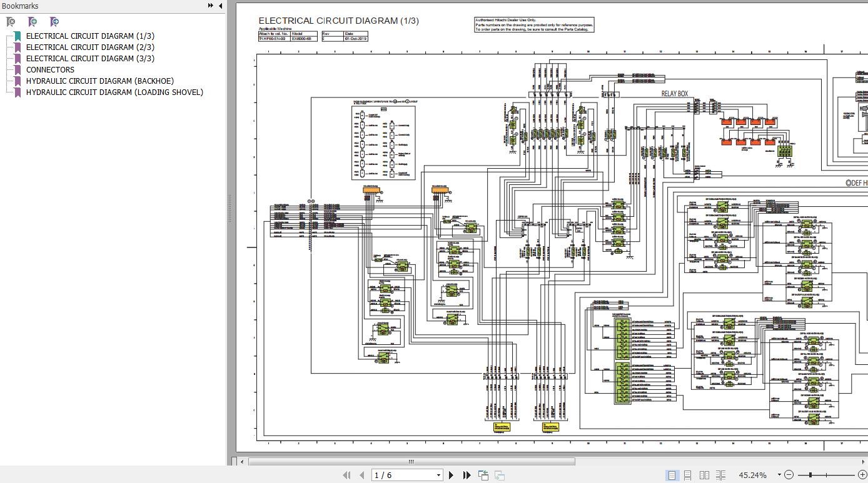Open the zoom percentage dropdown
Viewport: 868px width, 483px height.
[x=779, y=475]
